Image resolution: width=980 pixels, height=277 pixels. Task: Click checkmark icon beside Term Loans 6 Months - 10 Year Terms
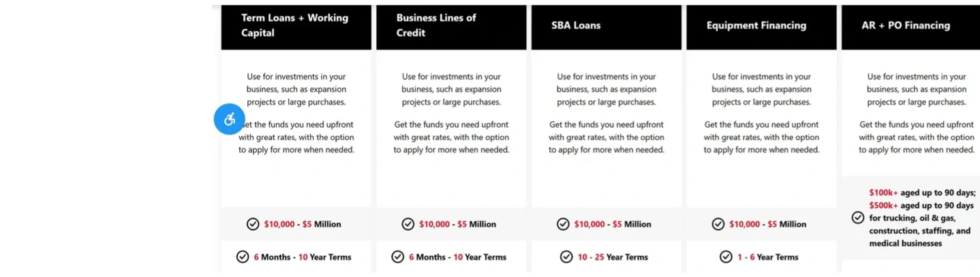[x=243, y=257]
